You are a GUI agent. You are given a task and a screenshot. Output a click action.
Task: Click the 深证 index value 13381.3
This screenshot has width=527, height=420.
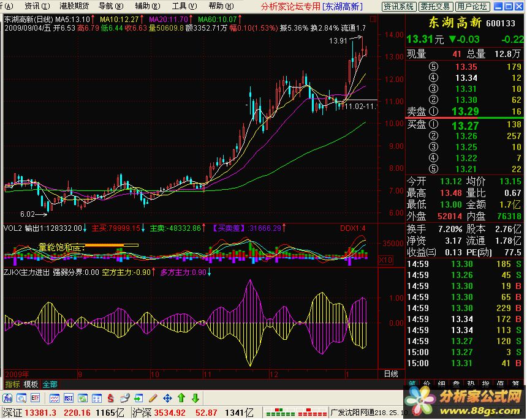tap(40, 412)
